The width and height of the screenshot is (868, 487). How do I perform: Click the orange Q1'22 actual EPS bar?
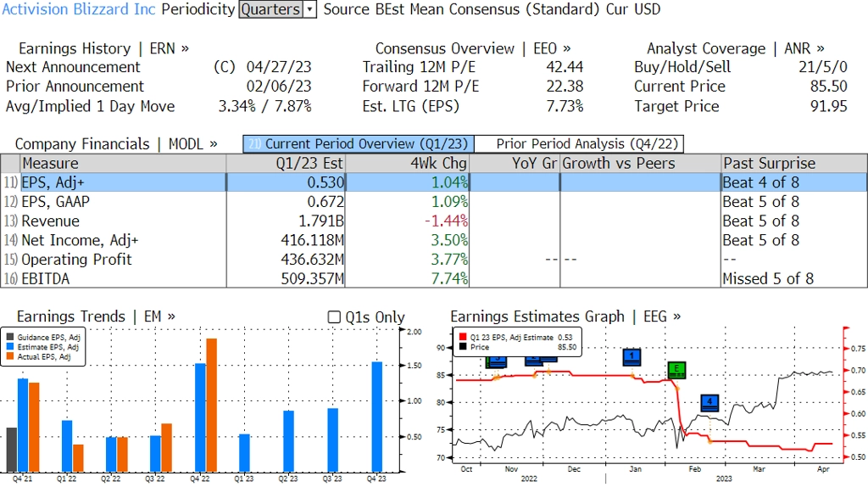tap(78, 457)
